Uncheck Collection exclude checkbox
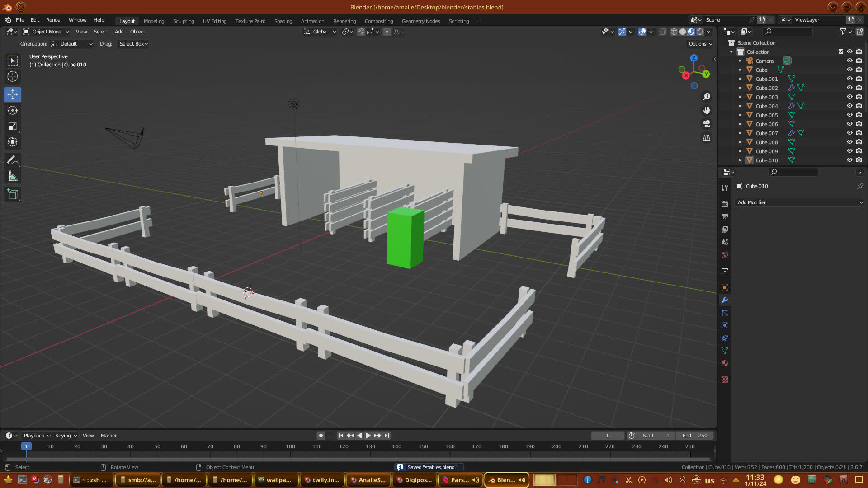Image resolution: width=868 pixels, height=488 pixels. coord(841,52)
